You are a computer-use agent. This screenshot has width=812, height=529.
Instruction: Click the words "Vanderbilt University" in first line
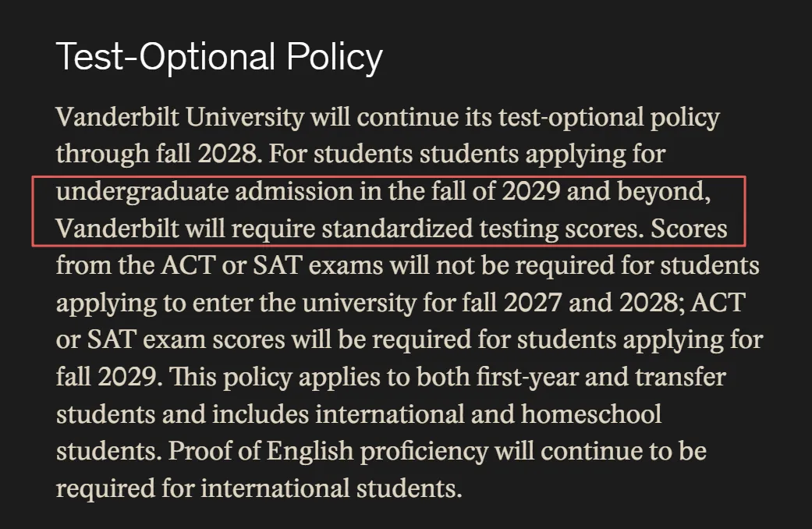coord(179,117)
